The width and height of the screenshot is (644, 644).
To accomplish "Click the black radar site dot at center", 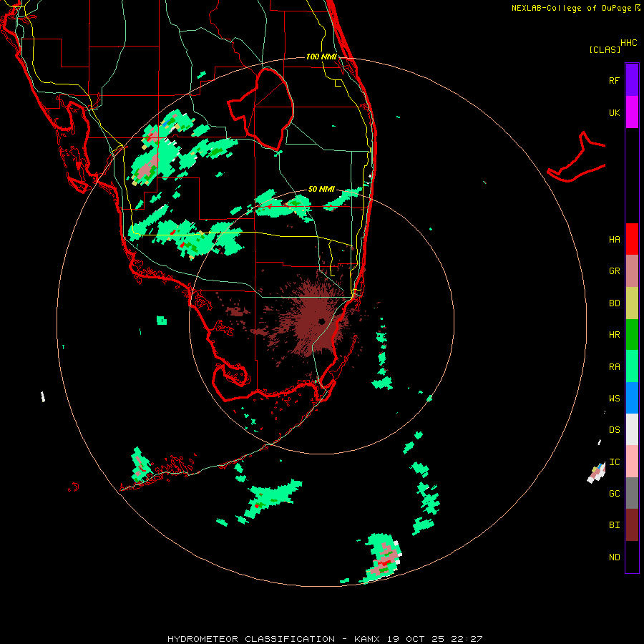I will (321, 321).
